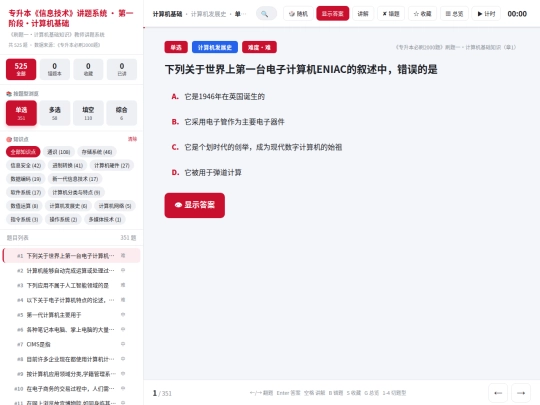Select the 收藏 counter card
This screenshot has height=405, width=540.
tap(88, 69)
